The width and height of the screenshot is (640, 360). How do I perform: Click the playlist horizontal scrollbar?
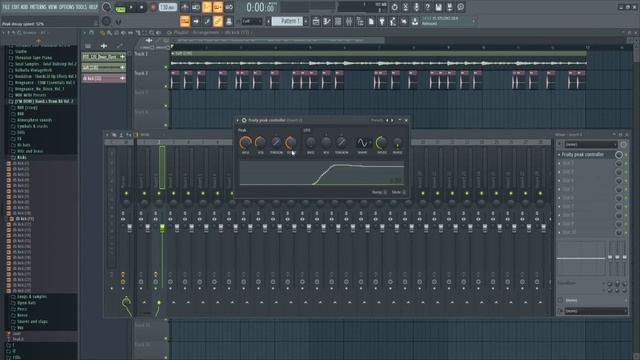tap(278, 40)
